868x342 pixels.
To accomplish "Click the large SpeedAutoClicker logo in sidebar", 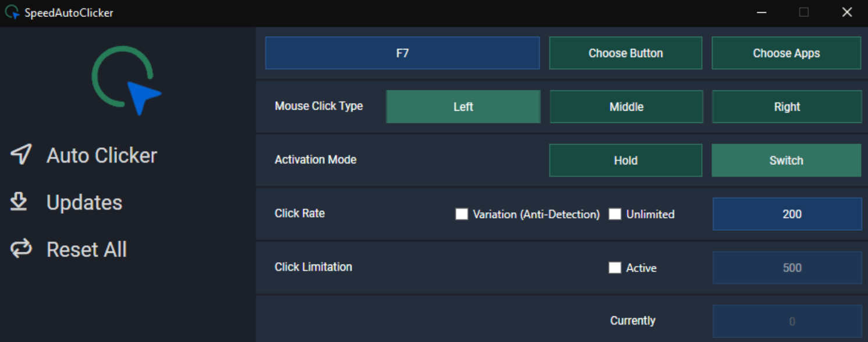I will 126,80.
